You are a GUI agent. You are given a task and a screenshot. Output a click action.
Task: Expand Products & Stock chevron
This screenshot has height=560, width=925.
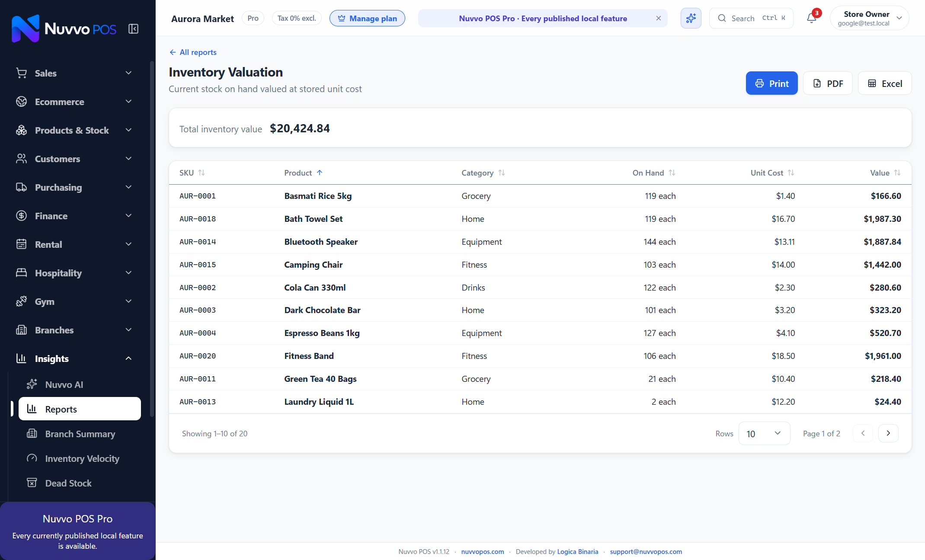coord(128,130)
